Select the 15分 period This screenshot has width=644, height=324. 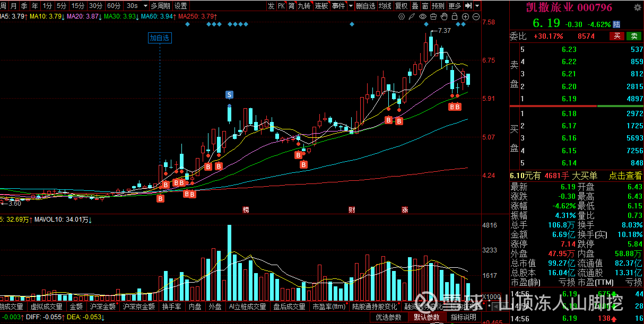pos(78,6)
